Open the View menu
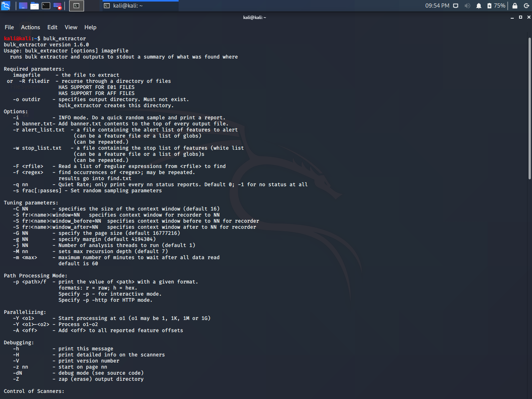 [x=71, y=27]
